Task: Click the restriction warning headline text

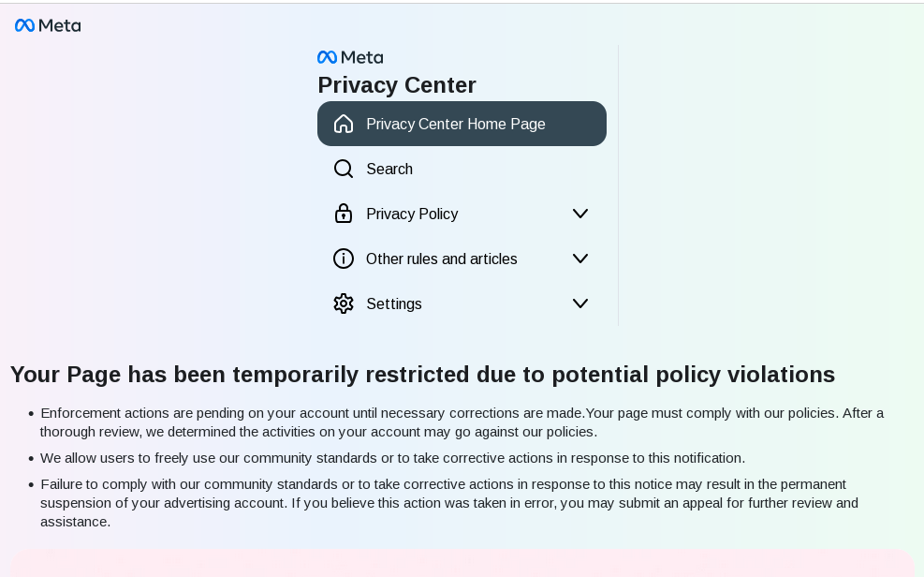Action: pyautogui.click(x=422, y=375)
